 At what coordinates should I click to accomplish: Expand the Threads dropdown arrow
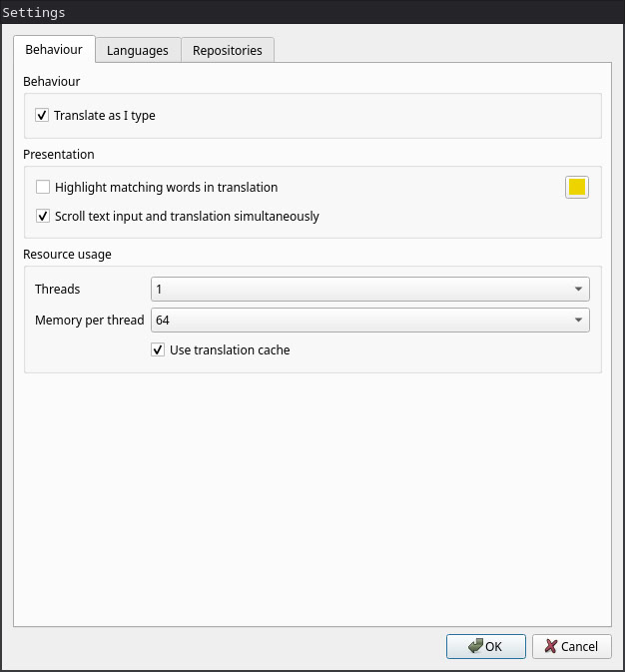[578, 290]
